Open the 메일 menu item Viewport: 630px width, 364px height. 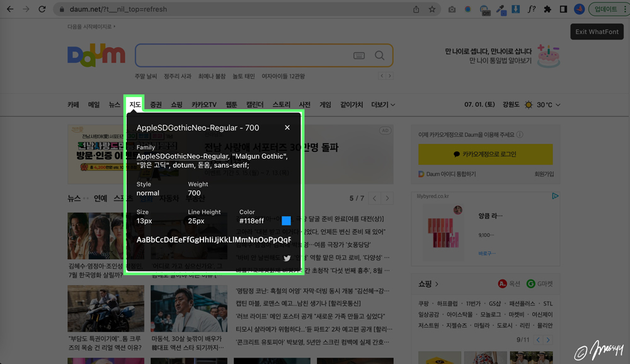click(94, 105)
